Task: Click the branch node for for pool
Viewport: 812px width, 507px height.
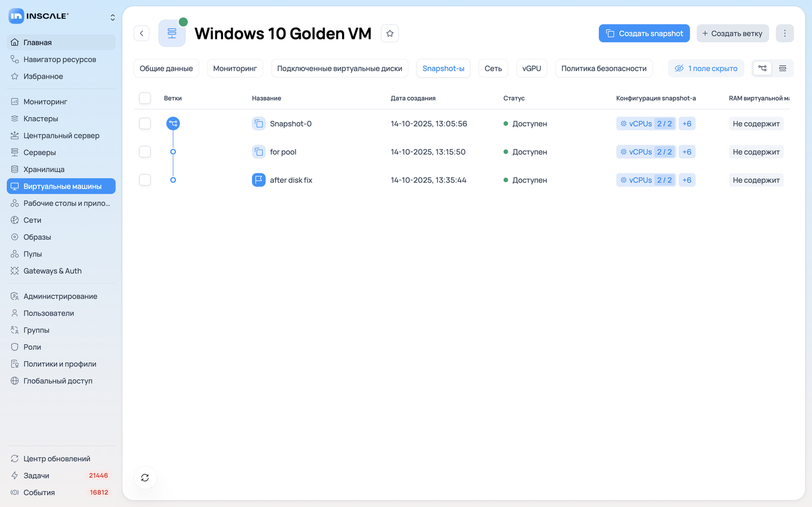Action: click(x=173, y=152)
